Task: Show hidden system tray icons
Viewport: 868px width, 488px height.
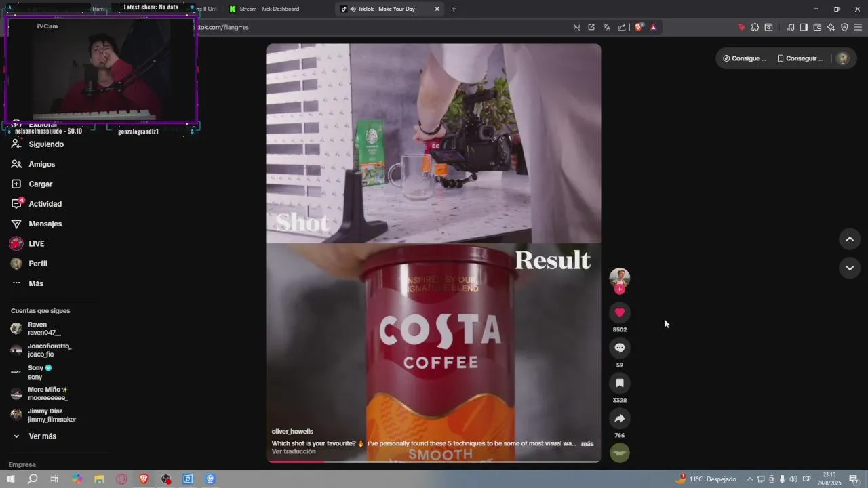Action: 750,479
